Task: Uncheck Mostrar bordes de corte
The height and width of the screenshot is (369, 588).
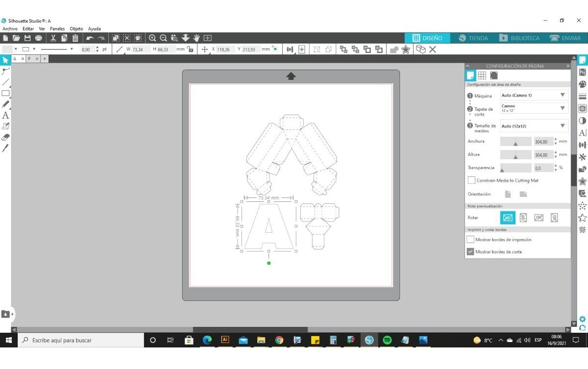Action: pos(470,252)
